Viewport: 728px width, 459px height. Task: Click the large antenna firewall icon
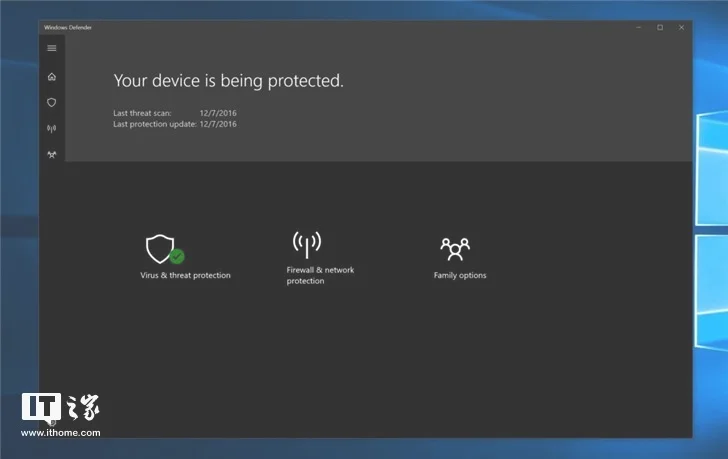[306, 245]
